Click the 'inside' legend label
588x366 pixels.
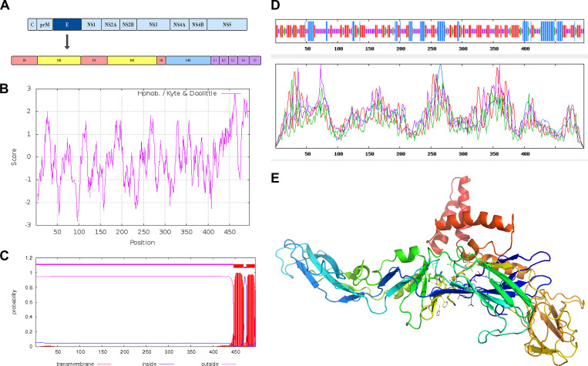[149, 364]
